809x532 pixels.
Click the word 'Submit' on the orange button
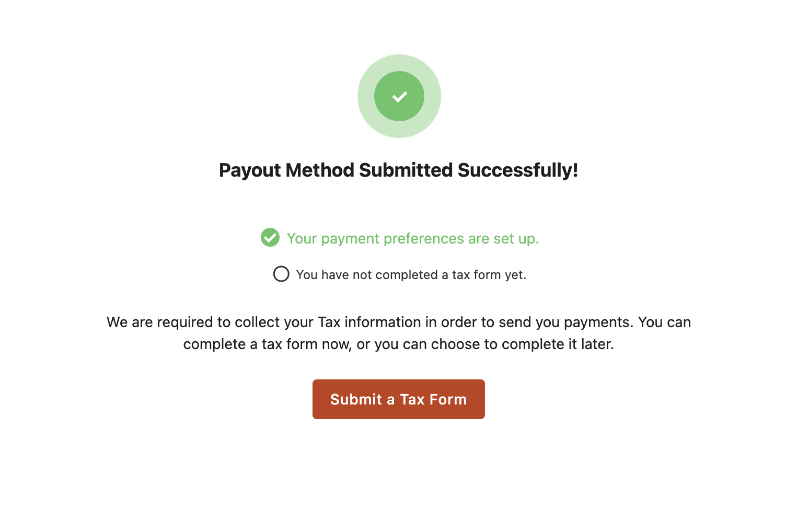(x=356, y=399)
